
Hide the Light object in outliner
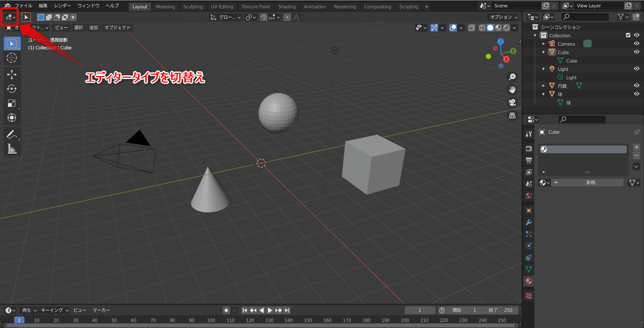tap(637, 69)
